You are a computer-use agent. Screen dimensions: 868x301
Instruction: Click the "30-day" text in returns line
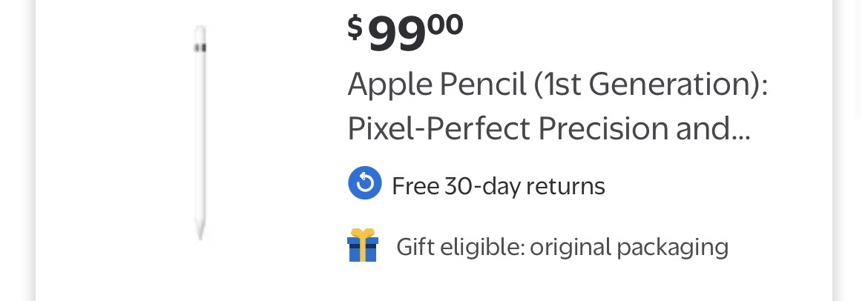479,185
